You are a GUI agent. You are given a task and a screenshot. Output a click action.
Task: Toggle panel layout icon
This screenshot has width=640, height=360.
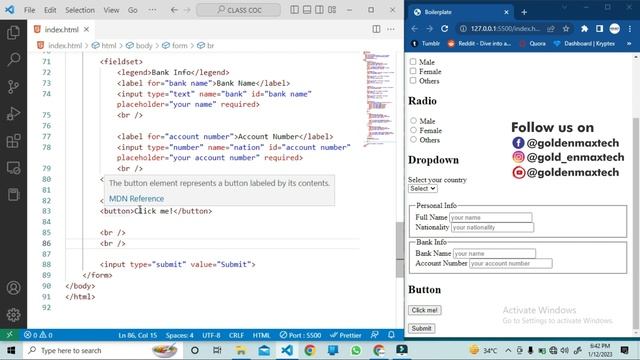307,10
